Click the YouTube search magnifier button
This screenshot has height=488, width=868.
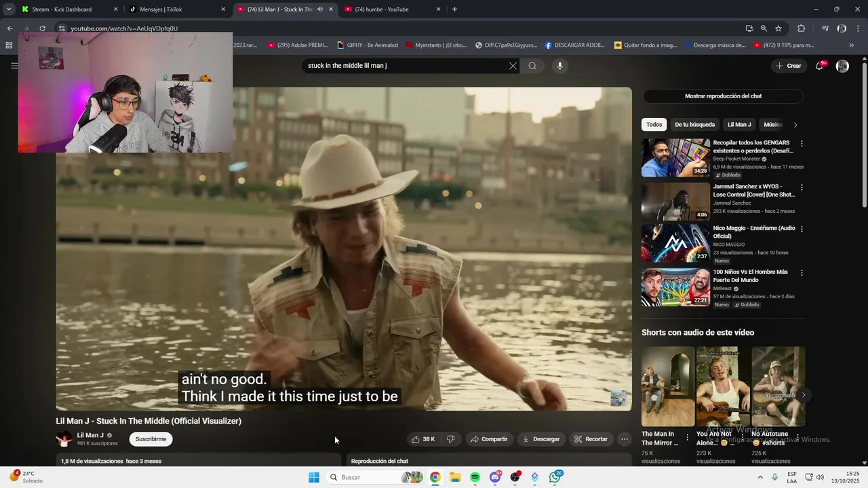tap(532, 66)
